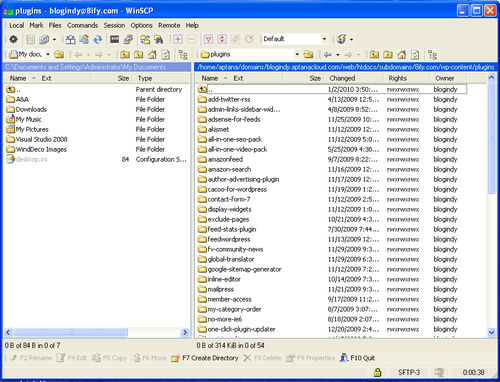Click the local panel horizontal scrollbar thumb
This screenshot has width=500, height=382.
coord(71,332)
